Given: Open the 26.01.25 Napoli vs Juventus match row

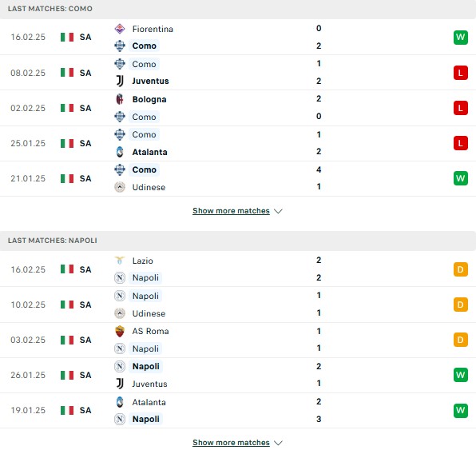Looking at the screenshot, I should [x=238, y=375].
